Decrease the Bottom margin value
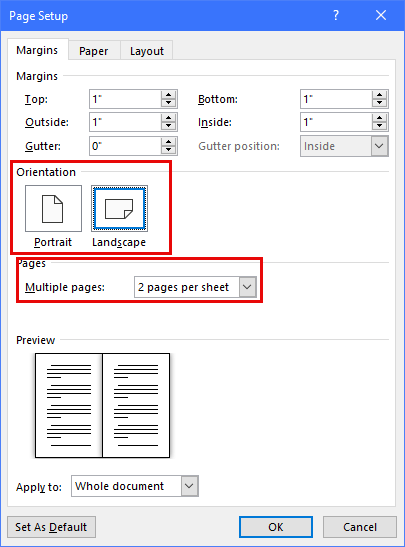 380,103
